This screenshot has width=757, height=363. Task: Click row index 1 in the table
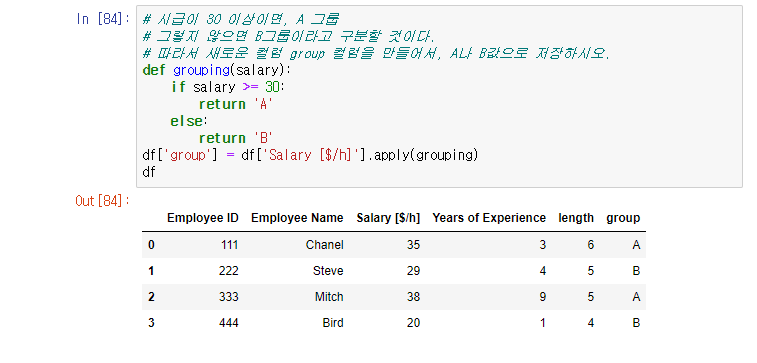point(151,271)
